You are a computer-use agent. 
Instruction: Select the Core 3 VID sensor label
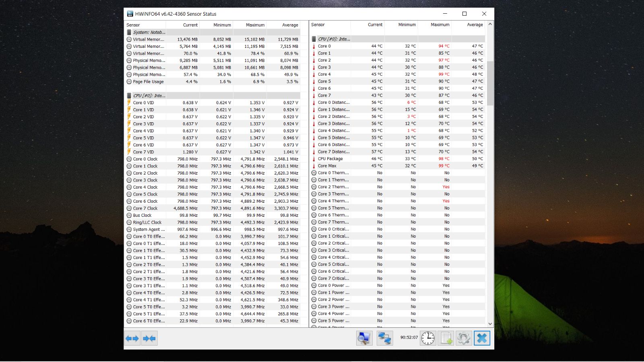tap(143, 124)
